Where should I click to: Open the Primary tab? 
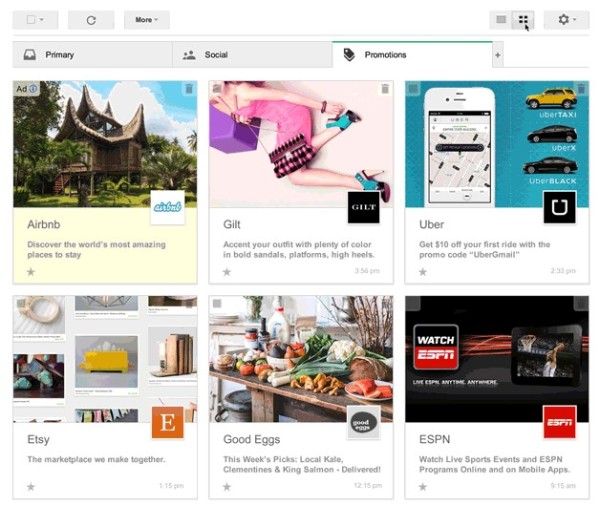pyautogui.click(x=92, y=55)
